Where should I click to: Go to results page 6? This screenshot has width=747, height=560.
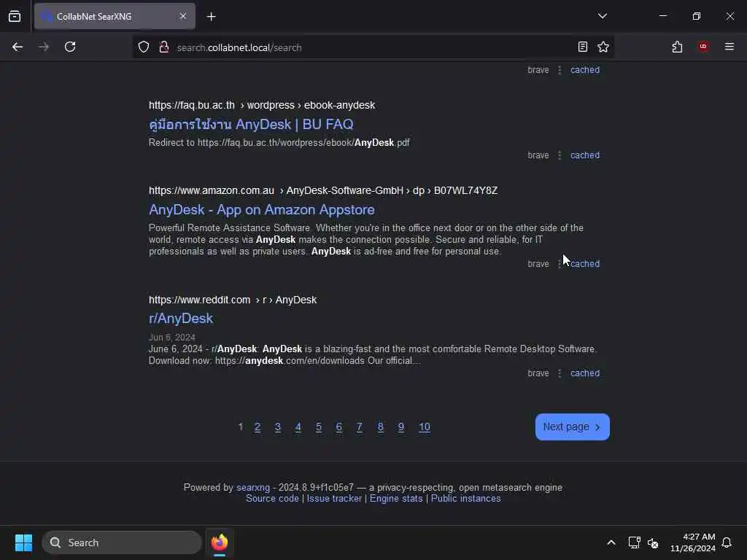click(339, 427)
